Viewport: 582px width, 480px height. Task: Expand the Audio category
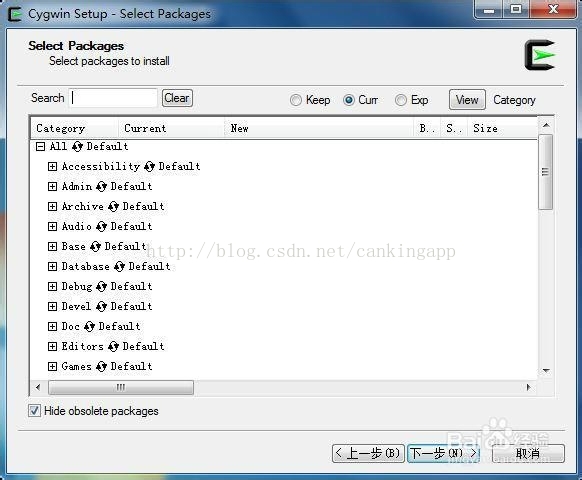(52, 226)
